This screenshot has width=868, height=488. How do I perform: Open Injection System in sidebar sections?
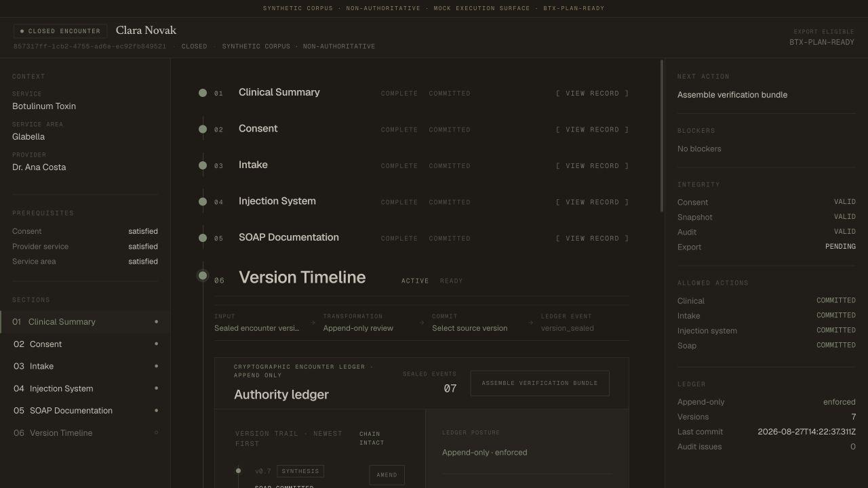click(x=85, y=388)
